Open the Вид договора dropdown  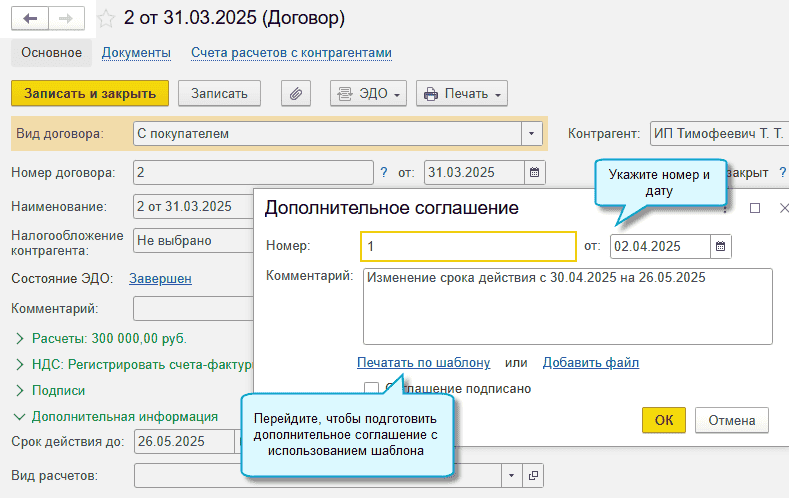click(532, 133)
